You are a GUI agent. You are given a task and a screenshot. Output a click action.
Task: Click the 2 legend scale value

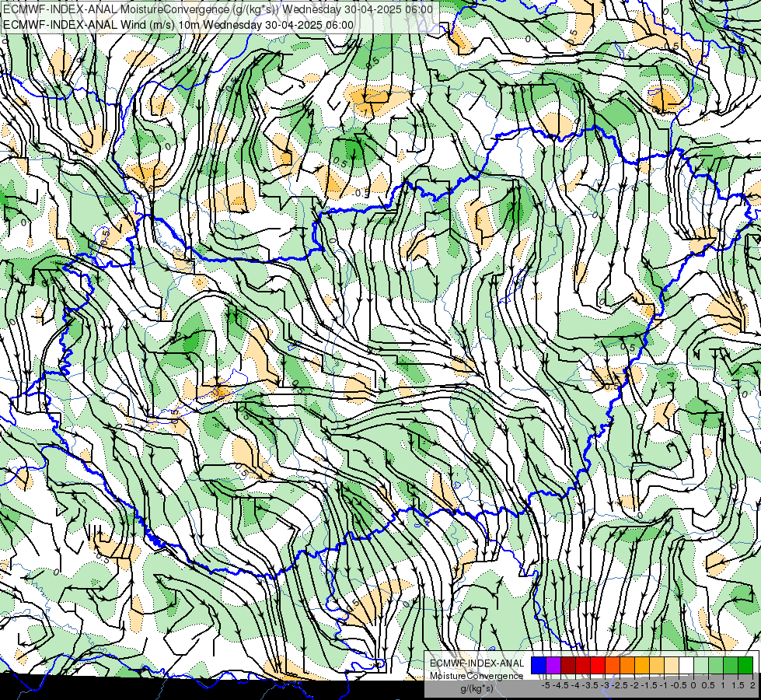[x=752, y=685]
